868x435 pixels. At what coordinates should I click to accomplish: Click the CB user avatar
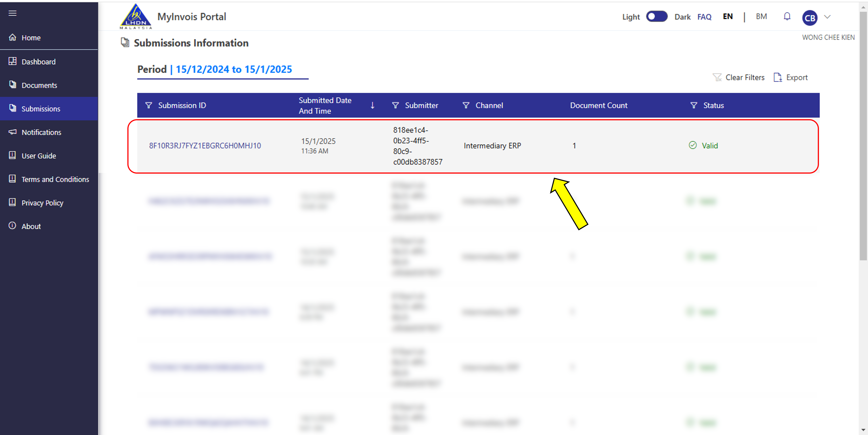click(809, 18)
